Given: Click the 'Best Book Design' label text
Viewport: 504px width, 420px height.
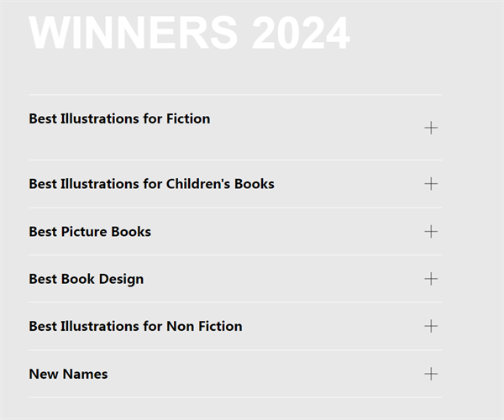Looking at the screenshot, I should pyautogui.click(x=86, y=279).
